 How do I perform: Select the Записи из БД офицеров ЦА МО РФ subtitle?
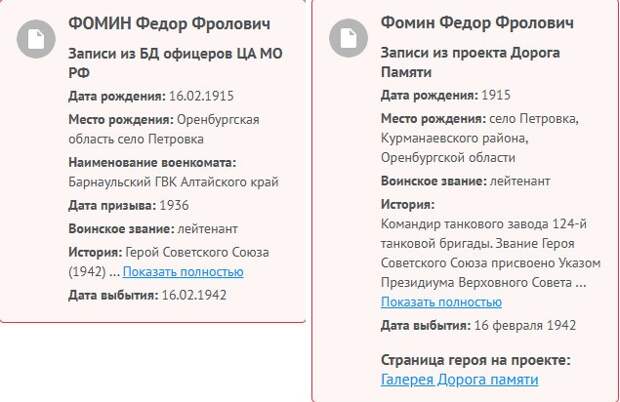tap(175, 63)
